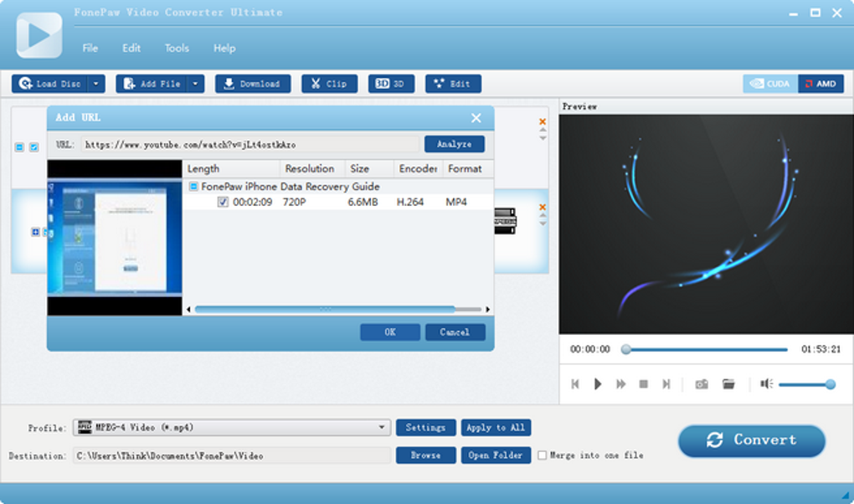Toggle the 00:02:09 720P video checkbox
Image resolution: width=854 pixels, height=504 pixels.
click(223, 202)
